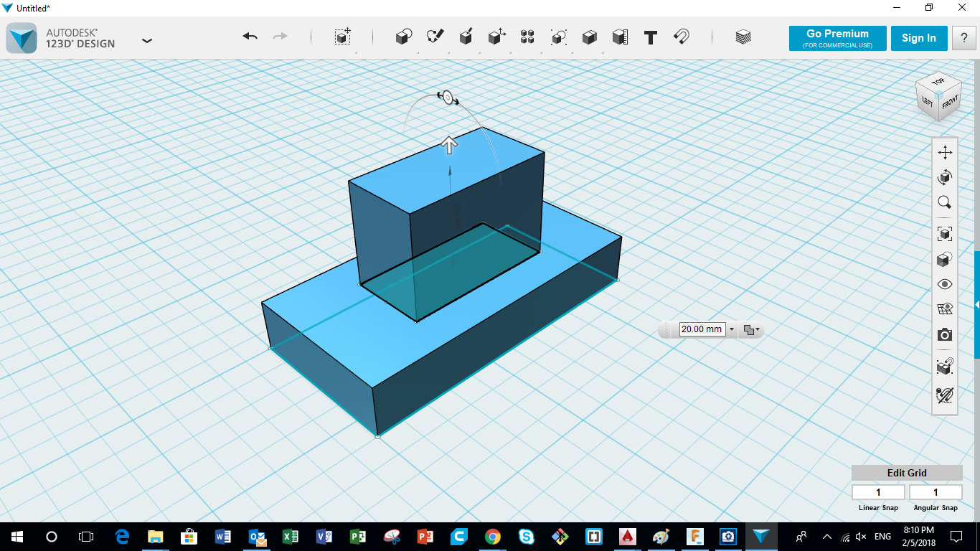
Task: Open the Material layers tool
Action: (x=743, y=37)
